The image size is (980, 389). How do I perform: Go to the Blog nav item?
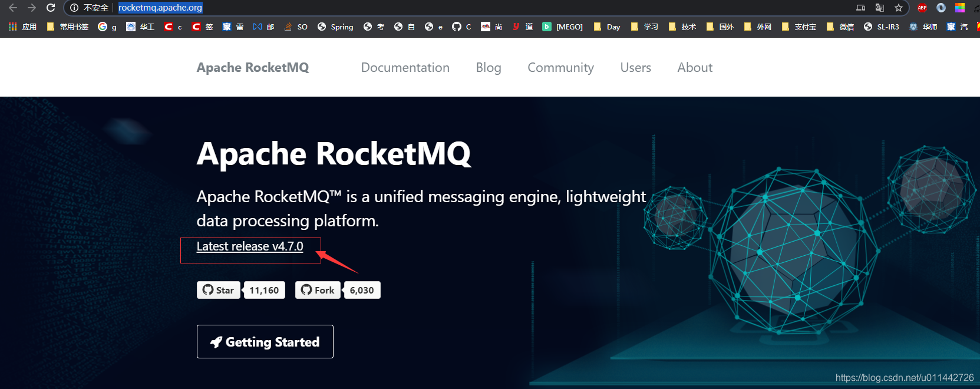tap(489, 68)
